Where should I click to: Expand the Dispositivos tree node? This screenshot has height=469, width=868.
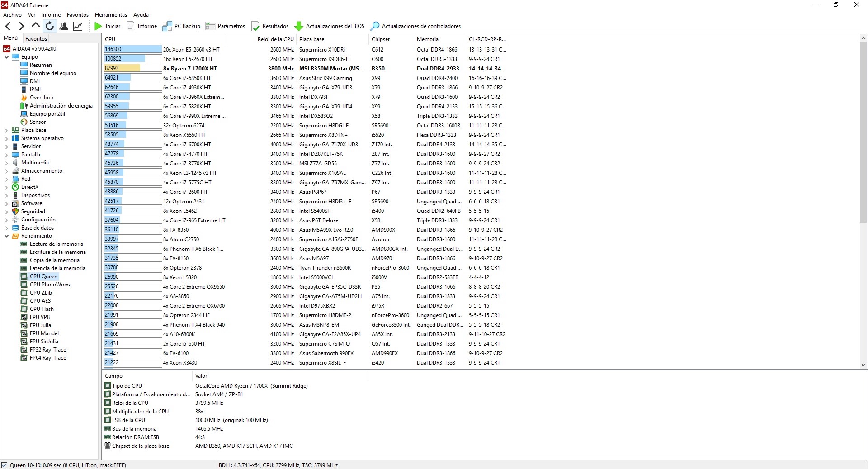(7, 195)
